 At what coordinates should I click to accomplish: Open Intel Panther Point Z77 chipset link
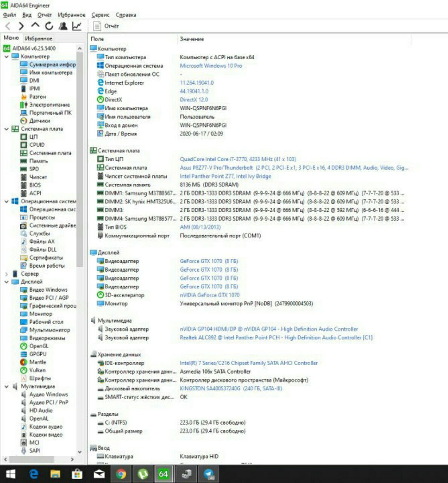(x=226, y=176)
